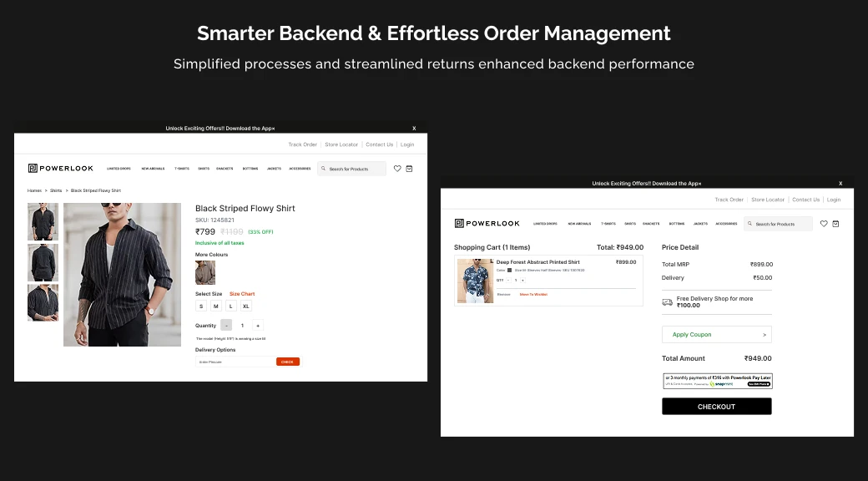868x481 pixels.
Task: Increase quantity with the plus stepper
Action: point(256,325)
